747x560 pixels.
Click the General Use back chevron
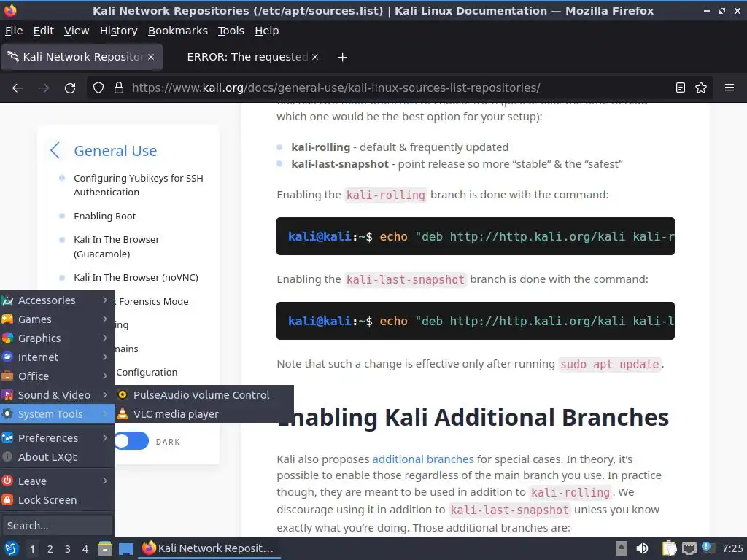click(x=55, y=150)
